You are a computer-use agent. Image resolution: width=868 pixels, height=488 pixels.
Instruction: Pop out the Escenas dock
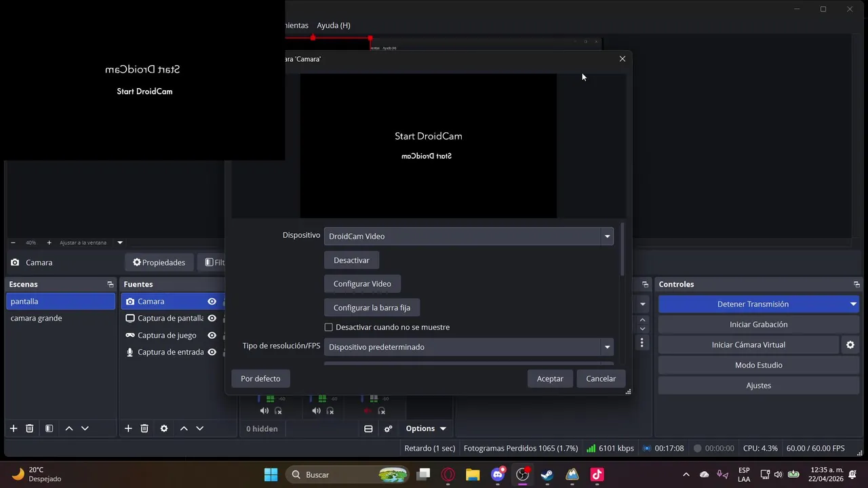pyautogui.click(x=110, y=284)
